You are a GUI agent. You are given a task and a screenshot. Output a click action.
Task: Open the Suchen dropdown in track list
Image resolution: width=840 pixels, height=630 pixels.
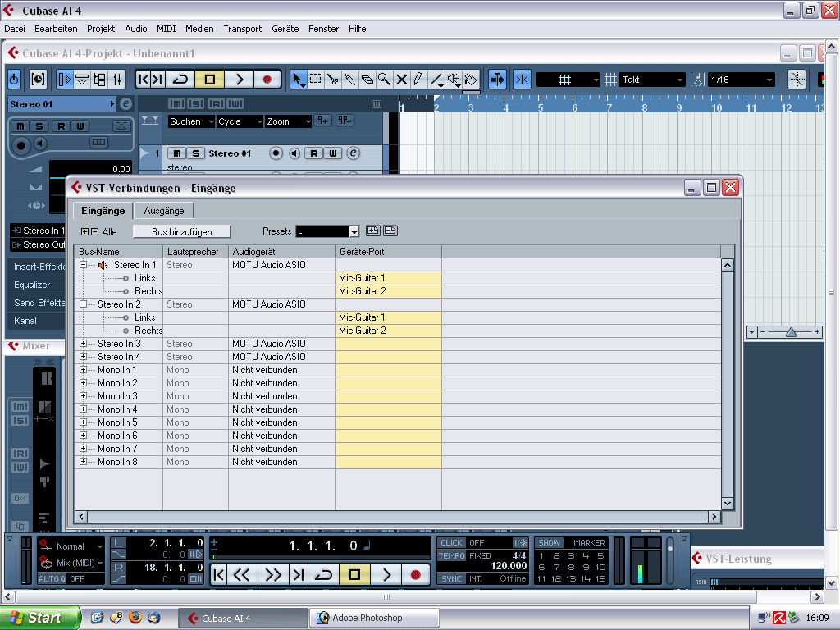(x=191, y=121)
